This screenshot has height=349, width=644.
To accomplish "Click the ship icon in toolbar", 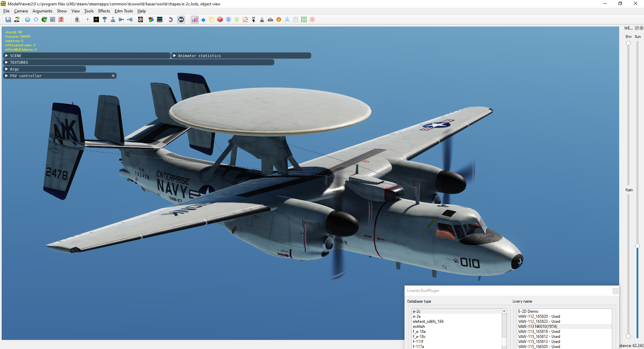I will [x=262, y=19].
